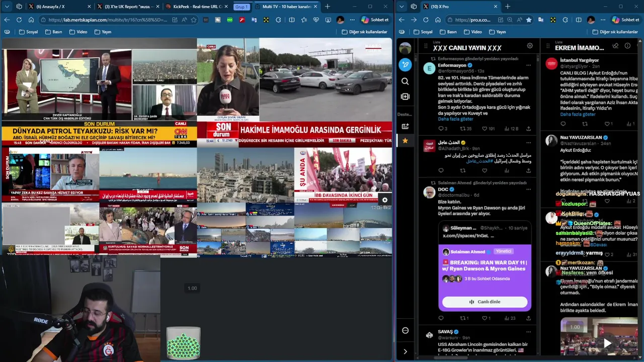Toggle favorite star in X Pro browser
This screenshot has height=362, width=644.
(529, 20)
